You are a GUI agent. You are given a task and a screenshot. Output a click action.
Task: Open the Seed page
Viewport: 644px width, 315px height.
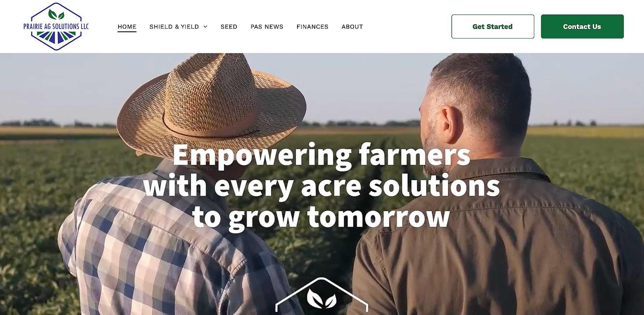pos(229,27)
